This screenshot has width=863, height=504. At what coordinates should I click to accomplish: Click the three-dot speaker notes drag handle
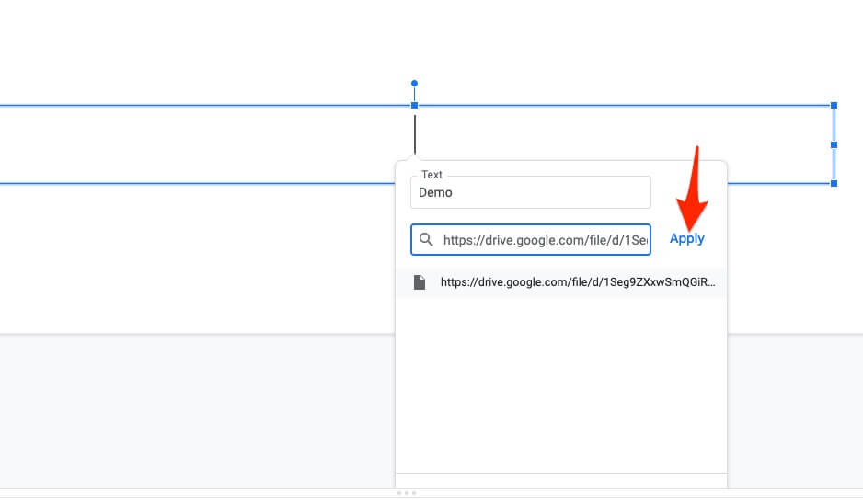[x=406, y=493]
